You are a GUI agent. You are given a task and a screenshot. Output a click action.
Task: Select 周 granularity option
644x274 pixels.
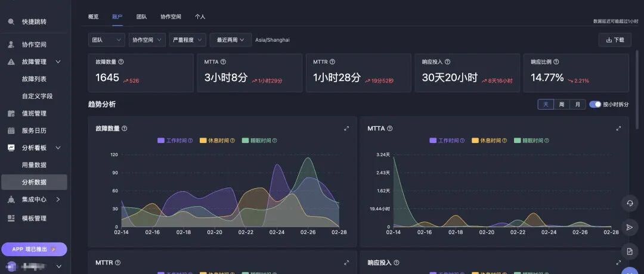pyautogui.click(x=562, y=104)
